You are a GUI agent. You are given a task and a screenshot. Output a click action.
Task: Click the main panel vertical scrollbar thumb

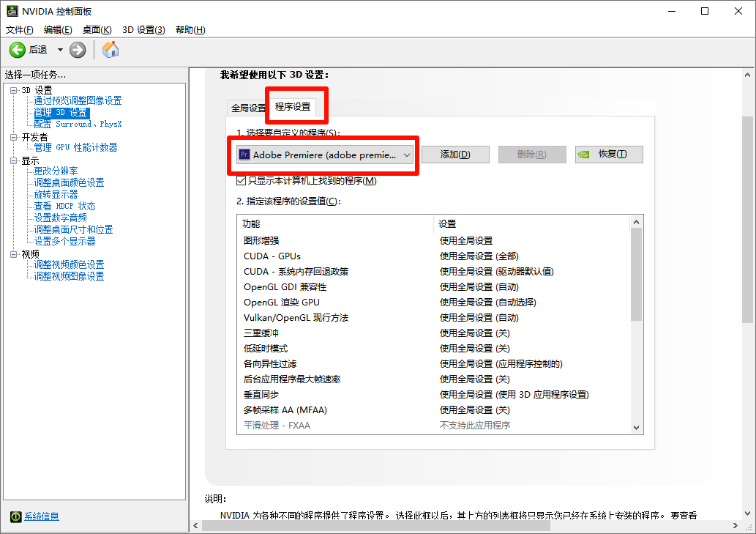point(747,220)
